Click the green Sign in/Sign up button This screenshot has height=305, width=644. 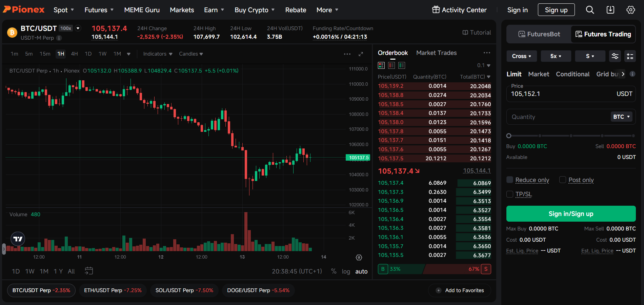pyautogui.click(x=571, y=214)
